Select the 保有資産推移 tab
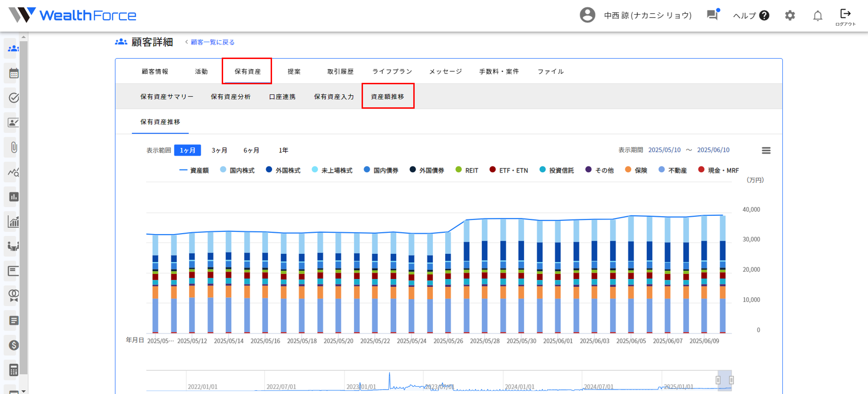The height and width of the screenshot is (394, 868). pyautogui.click(x=160, y=122)
